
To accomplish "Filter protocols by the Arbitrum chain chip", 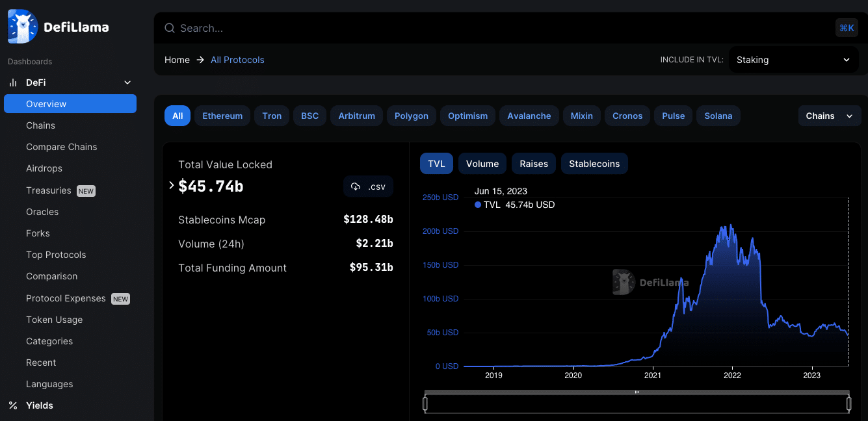I will coord(356,116).
